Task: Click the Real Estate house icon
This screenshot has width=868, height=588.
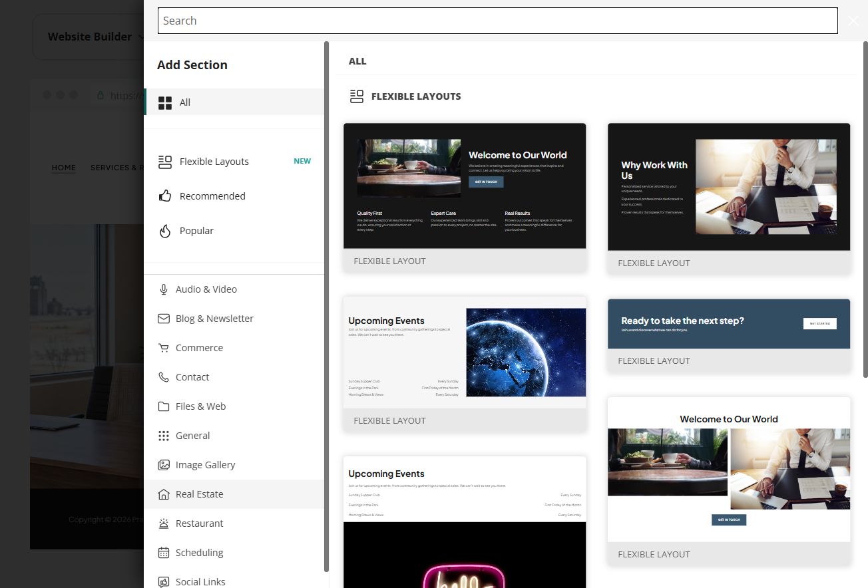Action: coord(164,494)
